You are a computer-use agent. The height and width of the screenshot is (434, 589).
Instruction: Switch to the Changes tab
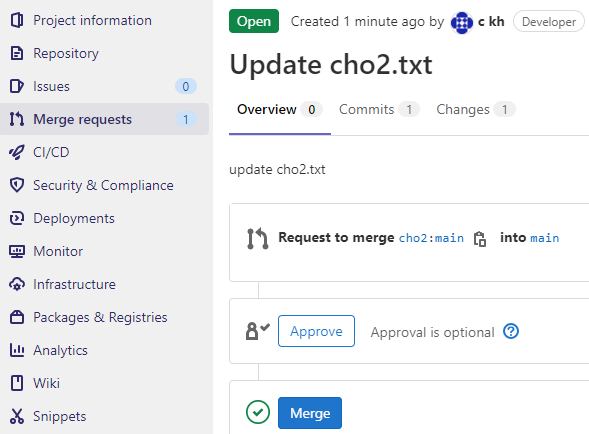476,109
